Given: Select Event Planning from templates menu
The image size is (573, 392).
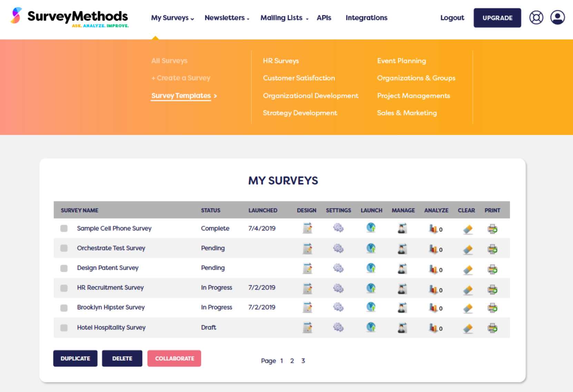Looking at the screenshot, I should [x=401, y=61].
